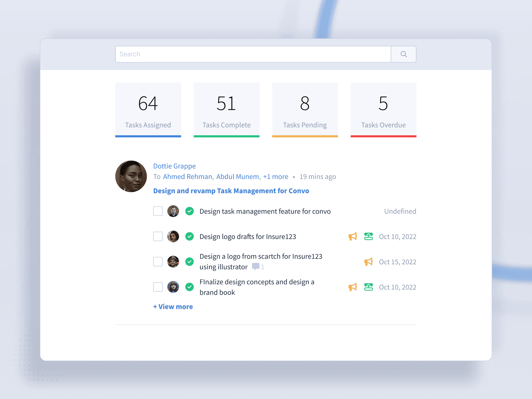This screenshot has width=532, height=399.
Task: Select checkbox for Finalize design concepts task
Action: tap(158, 287)
